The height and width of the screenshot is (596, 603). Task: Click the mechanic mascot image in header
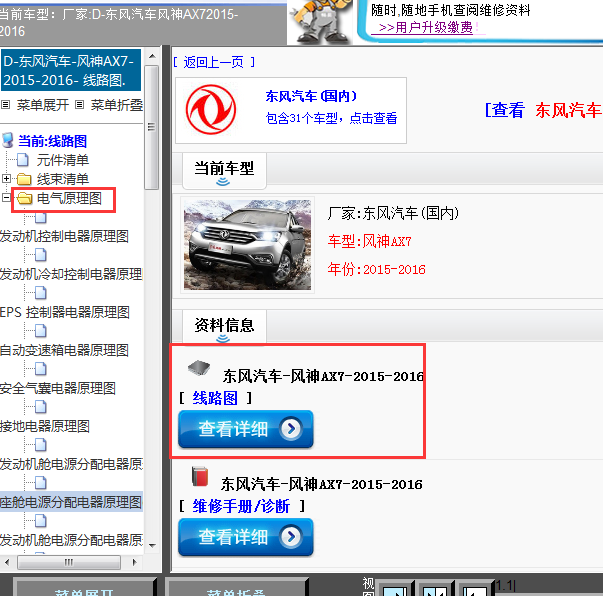point(320,21)
